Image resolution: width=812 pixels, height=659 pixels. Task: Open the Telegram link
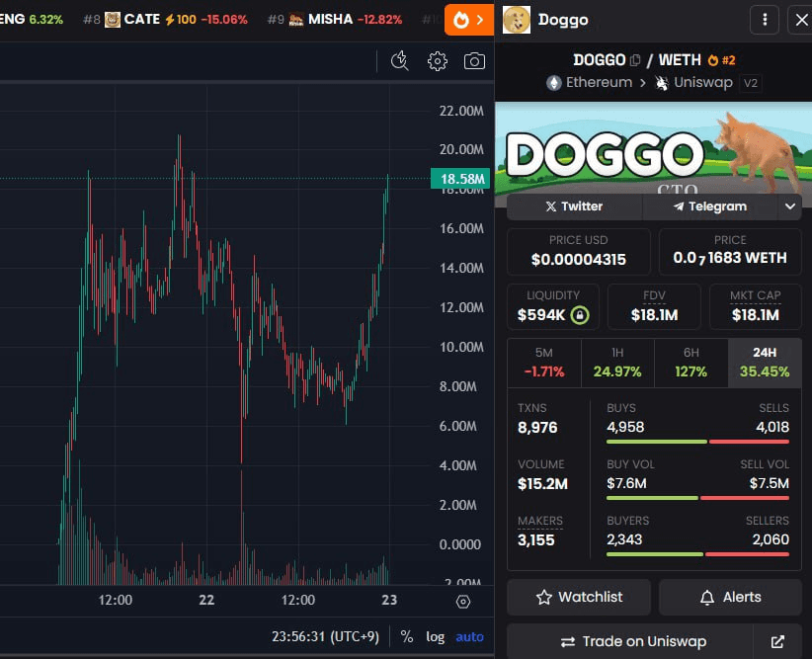click(710, 206)
